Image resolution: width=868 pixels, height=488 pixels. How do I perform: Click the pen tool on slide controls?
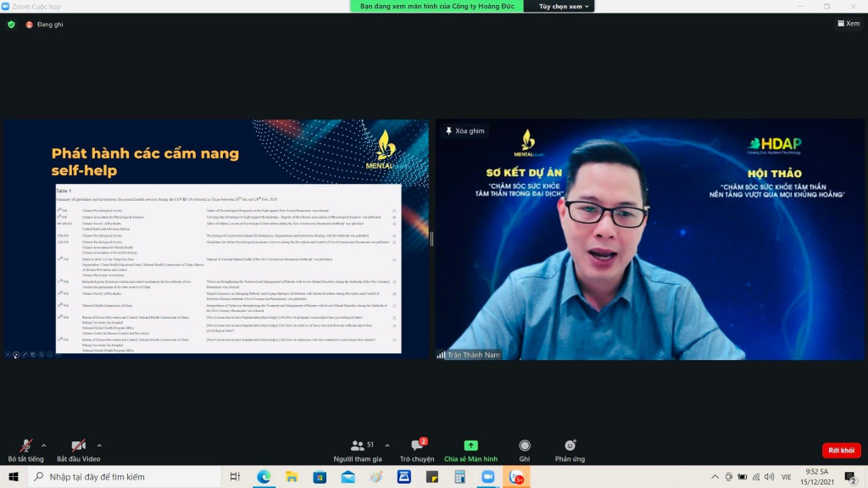click(24, 354)
